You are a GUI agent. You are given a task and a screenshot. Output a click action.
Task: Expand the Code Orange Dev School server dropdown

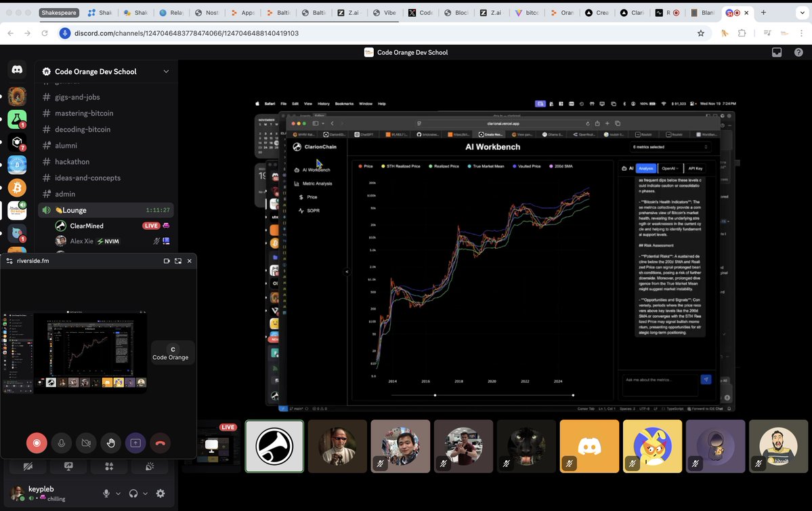coord(166,71)
